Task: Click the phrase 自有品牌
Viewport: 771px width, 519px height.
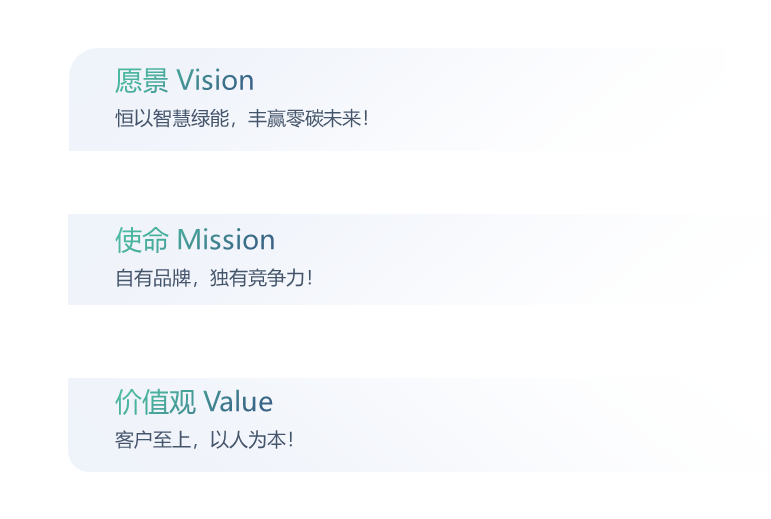Action: pos(153,278)
